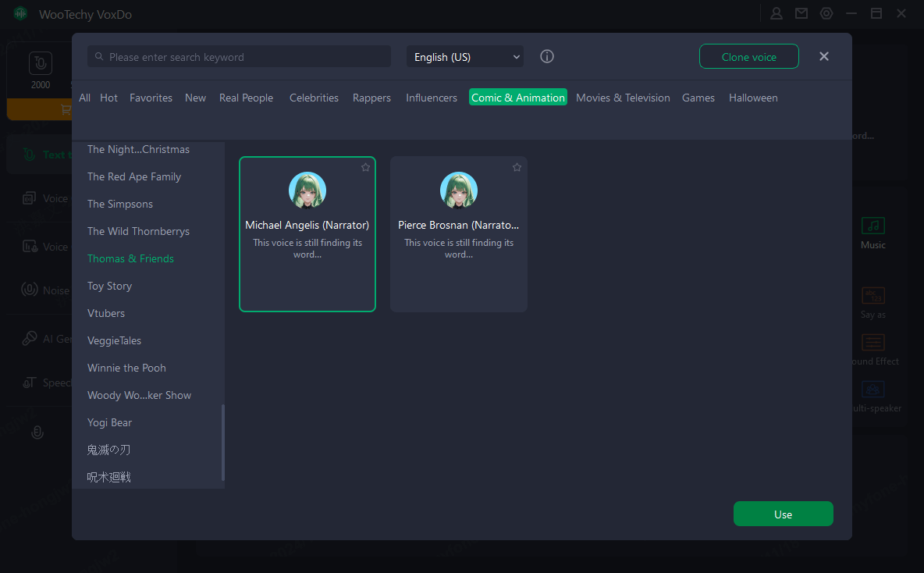This screenshot has height=573, width=924.
Task: Star the Pierce Brosnan narrator voice
Action: click(517, 167)
